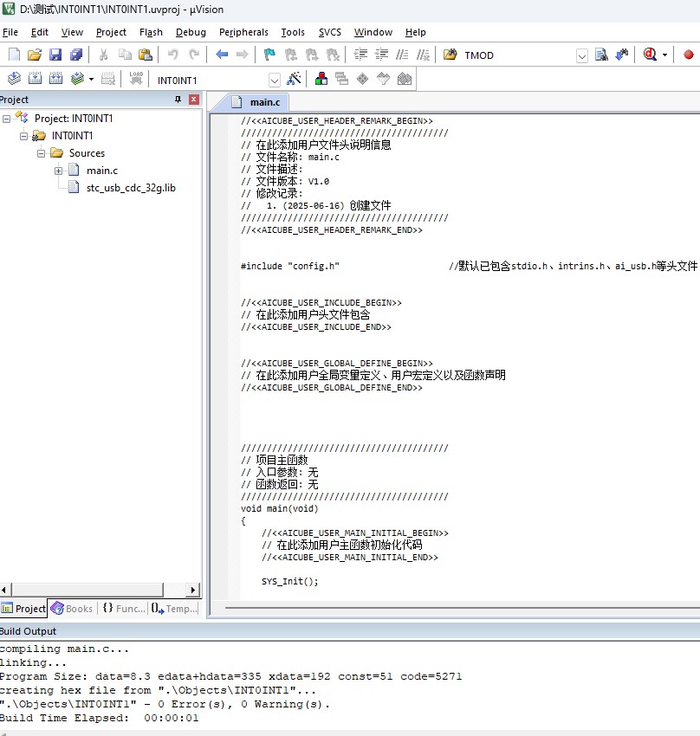This screenshot has height=736, width=700.
Task: Select stc_usb_cdc_32g.lib in project tree
Action: point(131,188)
